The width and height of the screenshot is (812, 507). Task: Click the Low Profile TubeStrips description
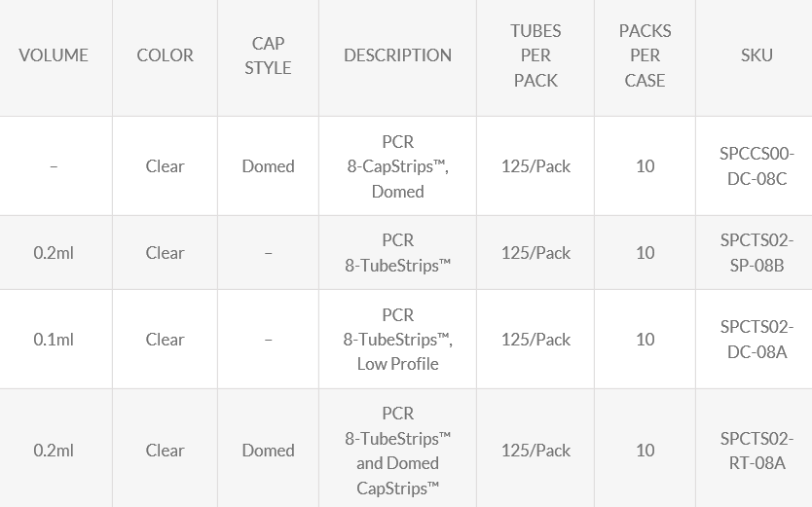397,340
